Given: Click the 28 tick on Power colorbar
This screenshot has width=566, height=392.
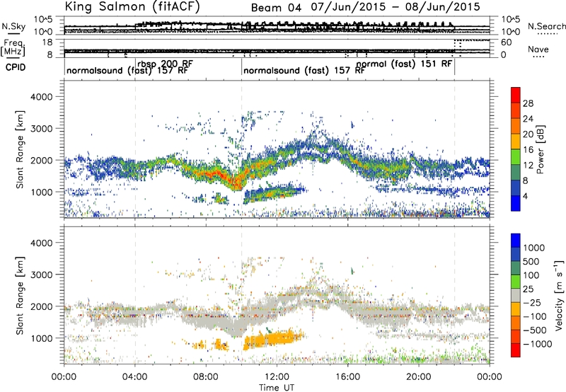Looking at the screenshot, I should 528,103.
